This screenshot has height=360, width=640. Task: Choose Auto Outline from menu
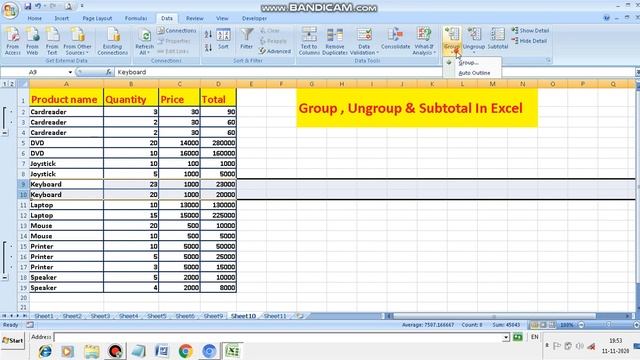474,73
